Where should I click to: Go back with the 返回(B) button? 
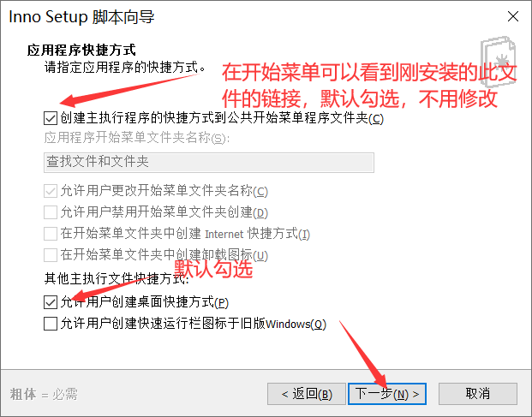click(307, 394)
